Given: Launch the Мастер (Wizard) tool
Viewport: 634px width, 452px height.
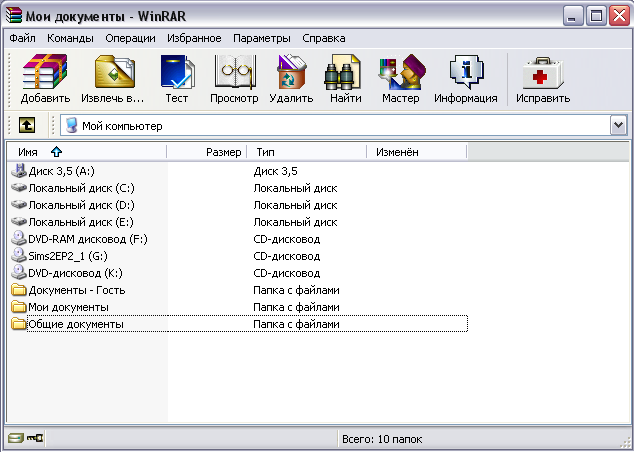Looking at the screenshot, I should 400,80.
